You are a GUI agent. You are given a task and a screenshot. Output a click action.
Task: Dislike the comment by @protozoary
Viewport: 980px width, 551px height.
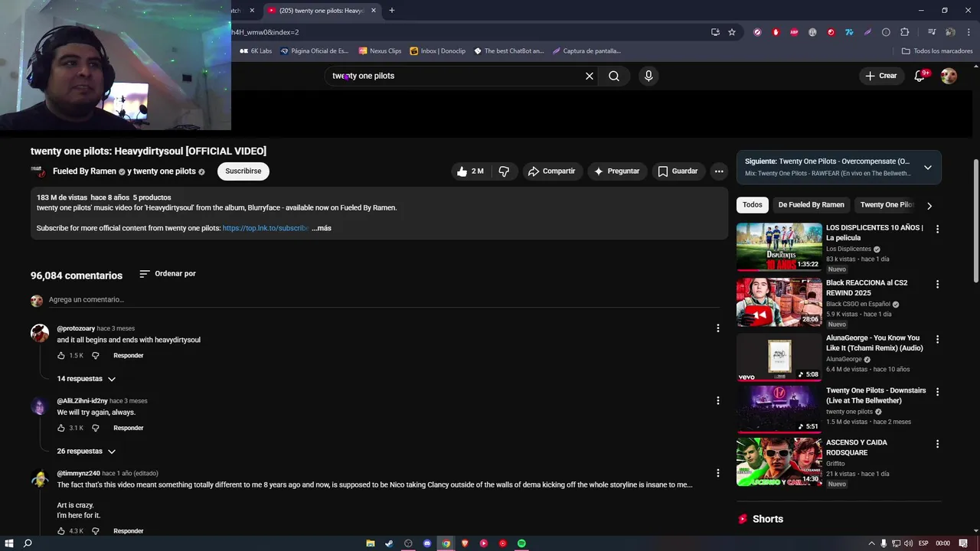pyautogui.click(x=96, y=356)
